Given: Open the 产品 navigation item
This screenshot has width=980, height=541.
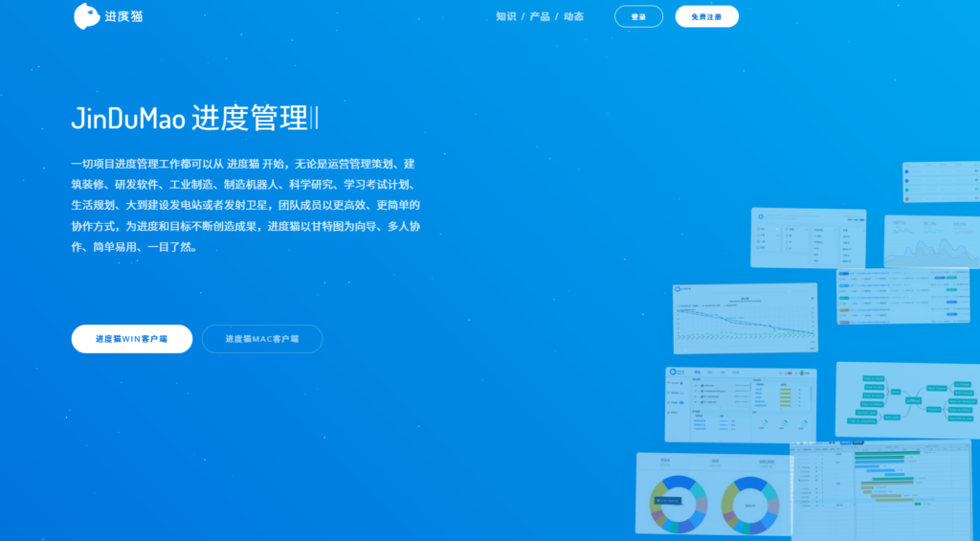Looking at the screenshot, I should coord(540,17).
